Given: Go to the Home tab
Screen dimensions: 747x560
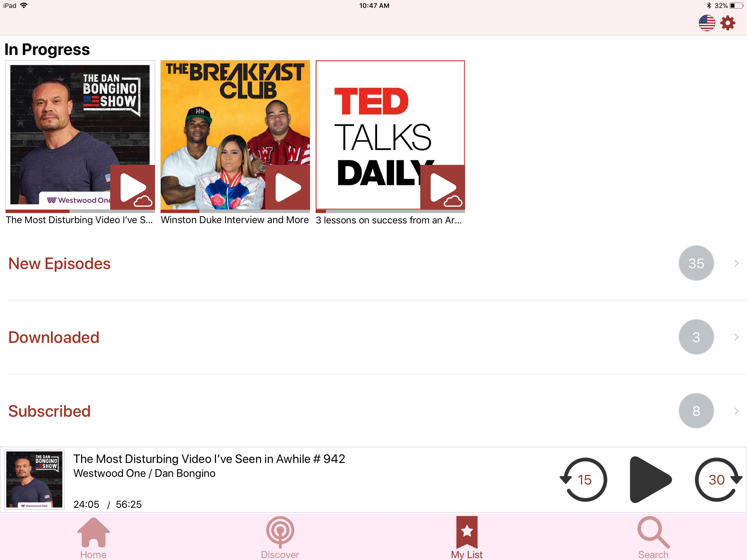Looking at the screenshot, I should [93, 537].
